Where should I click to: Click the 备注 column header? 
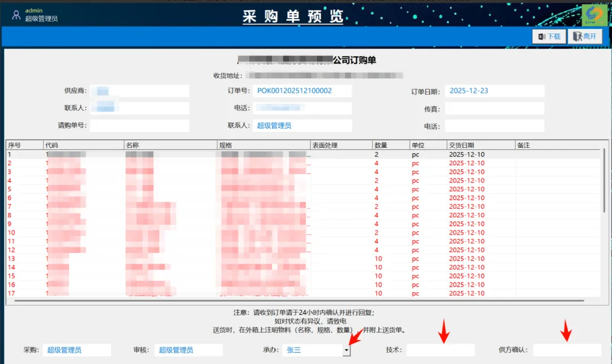point(558,145)
